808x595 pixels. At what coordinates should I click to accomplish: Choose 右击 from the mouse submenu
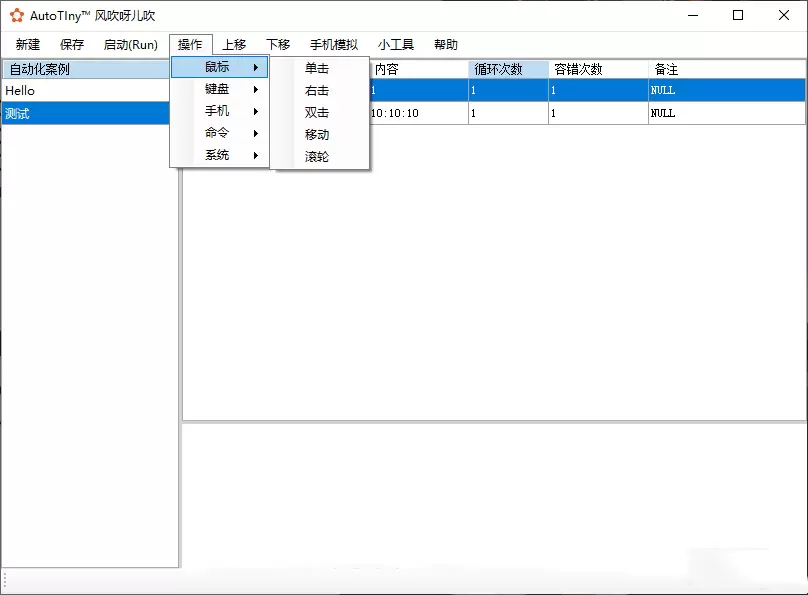tap(319, 91)
